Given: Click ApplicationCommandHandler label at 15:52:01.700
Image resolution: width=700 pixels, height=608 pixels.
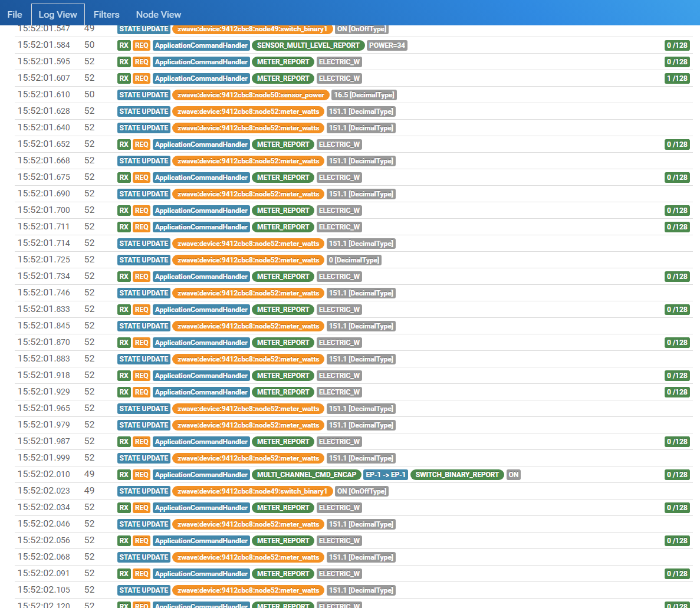Looking at the screenshot, I should [201, 211].
